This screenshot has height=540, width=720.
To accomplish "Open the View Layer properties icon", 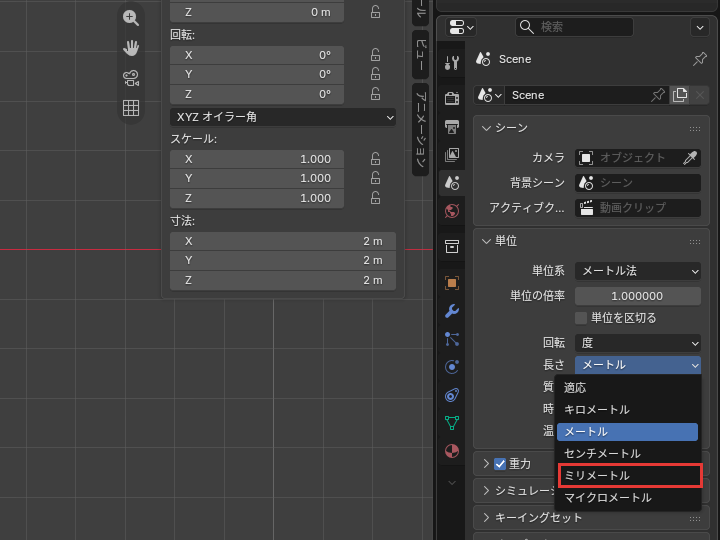I will (452, 155).
